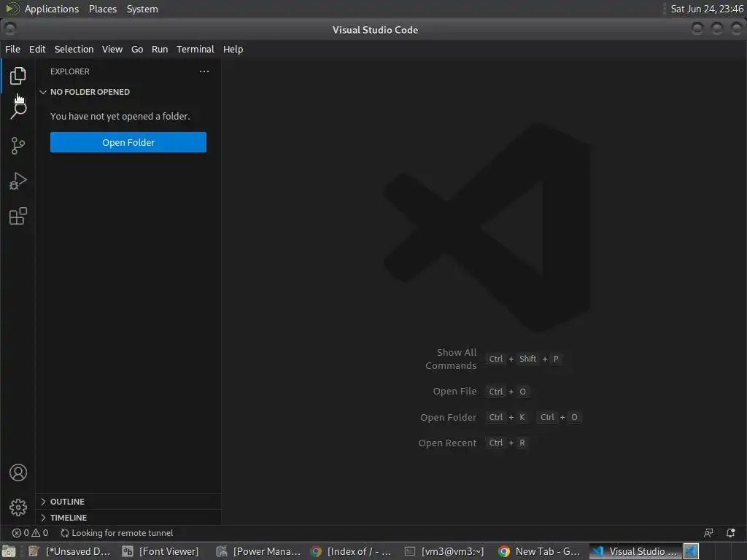Click the errors and warnings status indicator
The width and height of the screenshot is (747, 560).
pyautogui.click(x=30, y=533)
